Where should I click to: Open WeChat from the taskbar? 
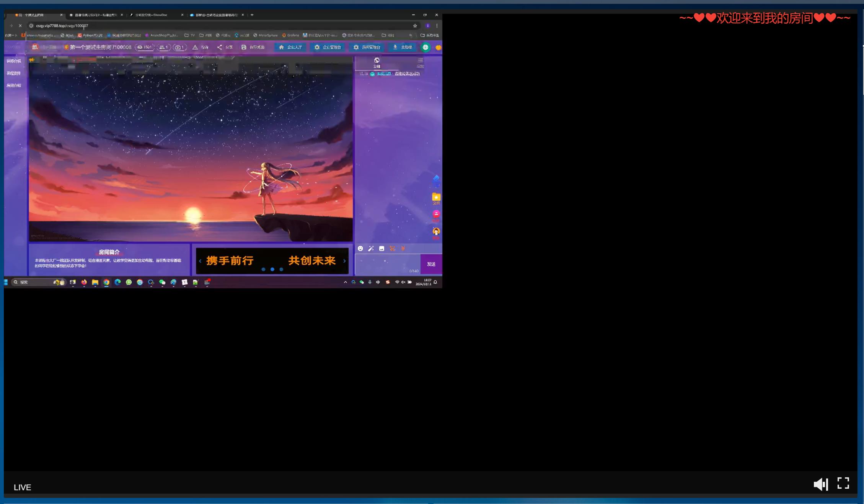[162, 282]
